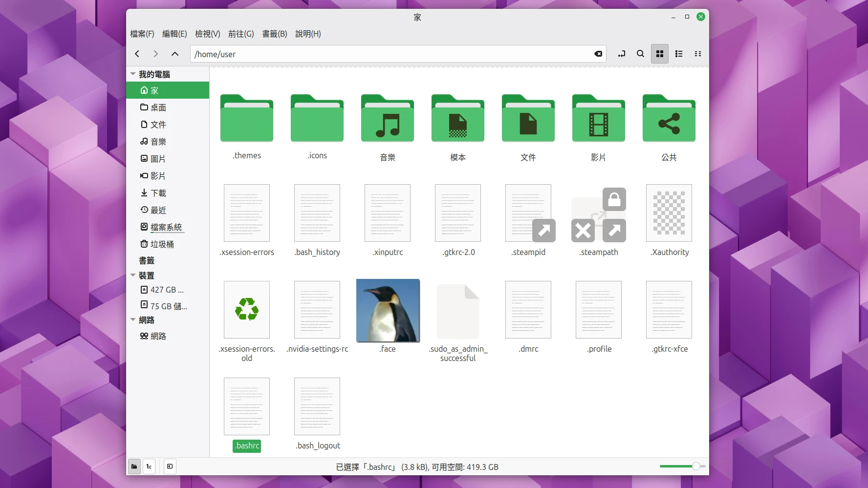Show tree view in sidebar button
868x488 pixels.
tap(149, 467)
